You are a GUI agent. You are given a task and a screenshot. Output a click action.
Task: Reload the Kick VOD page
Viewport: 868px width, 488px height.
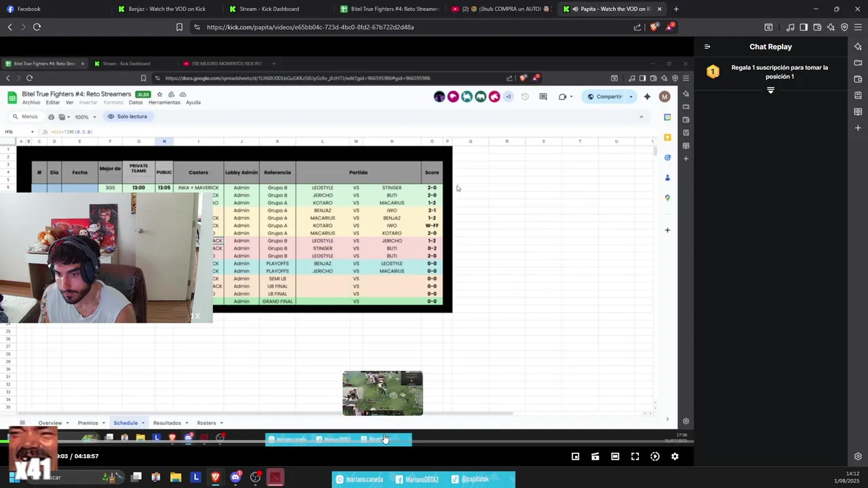click(37, 27)
